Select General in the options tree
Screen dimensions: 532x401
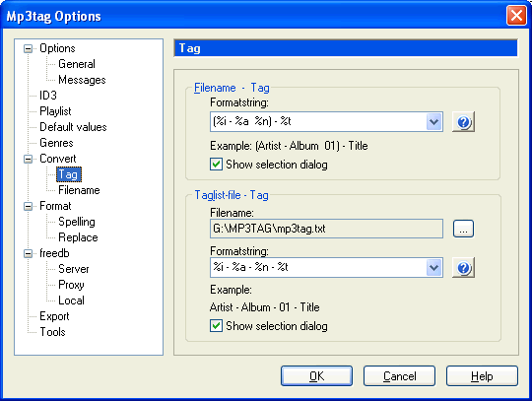pyautogui.click(x=77, y=64)
